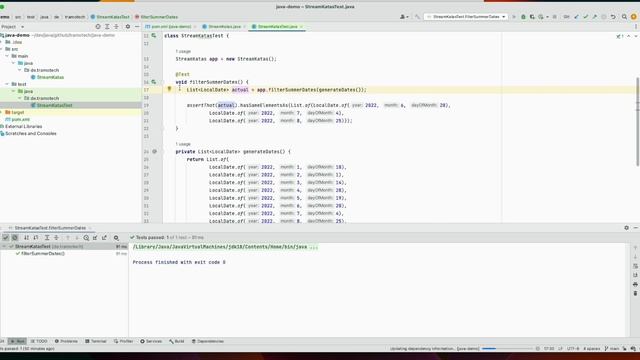This screenshot has width=640, height=360.
Task: Click the Git commit checkmark icon
Action: [x=586, y=17]
